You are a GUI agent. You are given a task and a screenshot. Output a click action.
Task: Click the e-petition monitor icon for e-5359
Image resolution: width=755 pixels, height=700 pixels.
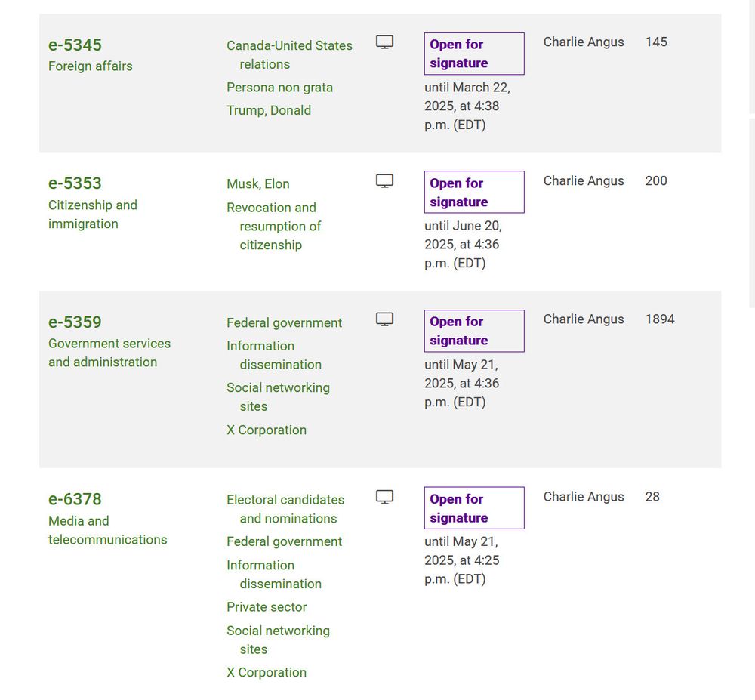(x=384, y=319)
